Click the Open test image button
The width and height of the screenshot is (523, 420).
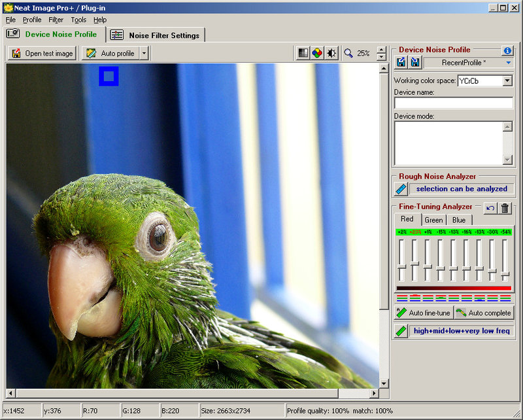coord(42,54)
